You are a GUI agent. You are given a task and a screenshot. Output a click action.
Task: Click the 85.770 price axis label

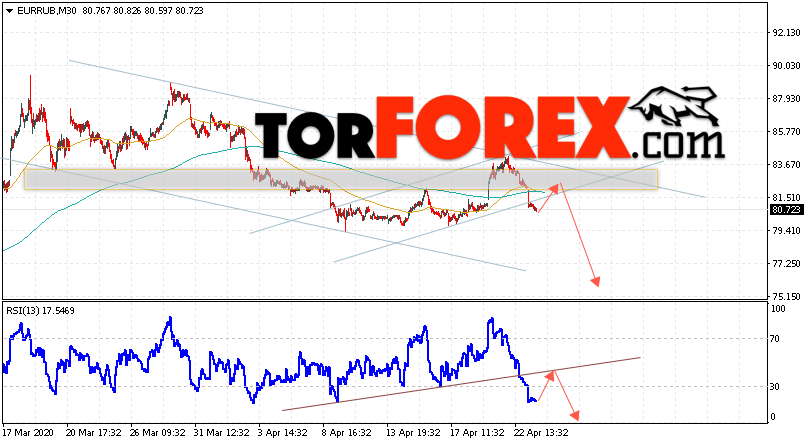coord(786,131)
